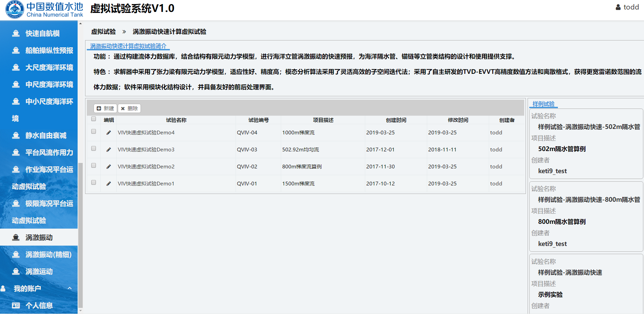Click the 虚拟试验 breadcrumb link
Viewport: 644px width, 314px height.
tap(103, 32)
